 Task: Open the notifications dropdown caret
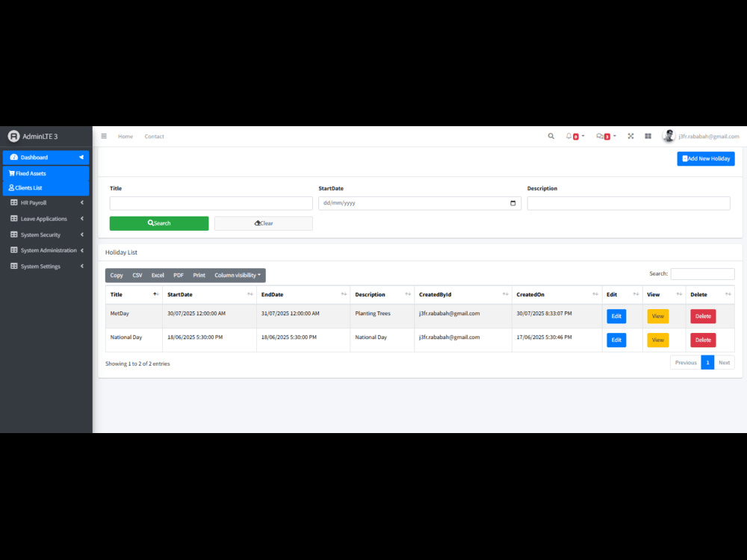[583, 136]
